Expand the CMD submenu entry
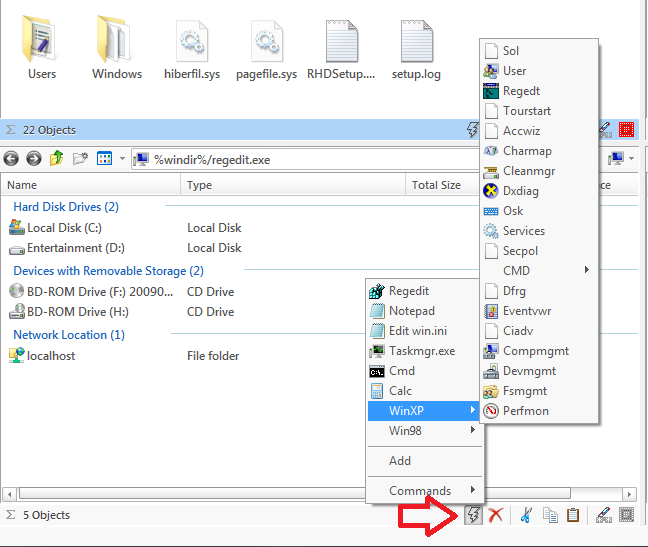This screenshot has width=648, height=547. 538,271
